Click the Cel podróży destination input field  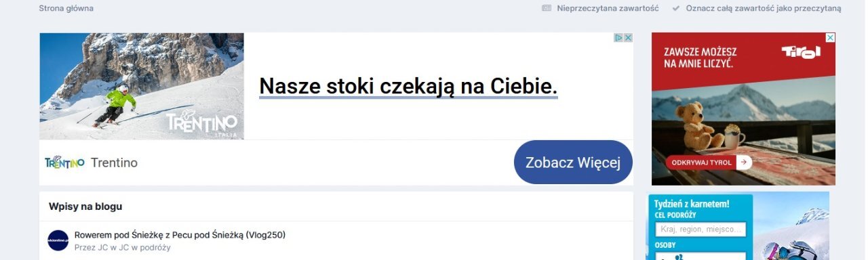[x=701, y=230]
